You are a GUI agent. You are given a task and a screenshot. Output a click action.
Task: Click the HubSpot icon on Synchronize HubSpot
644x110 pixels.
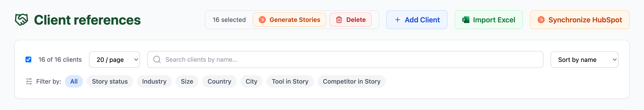[x=541, y=20]
